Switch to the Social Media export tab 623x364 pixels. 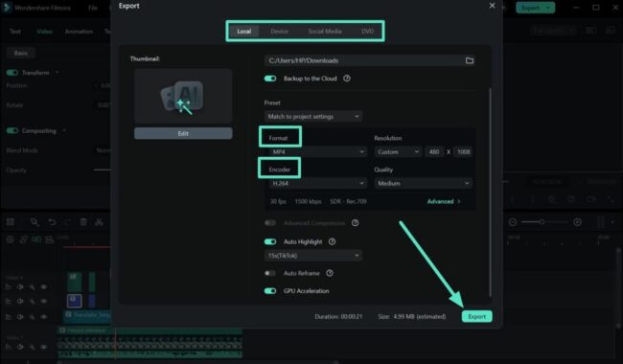[x=325, y=32]
